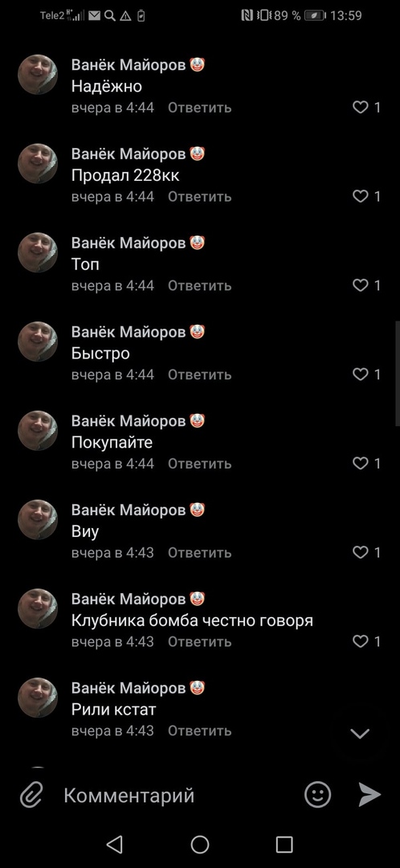Screen dimensions: 400x868
Task: Open the attachment paperclip icon
Action: 31,796
